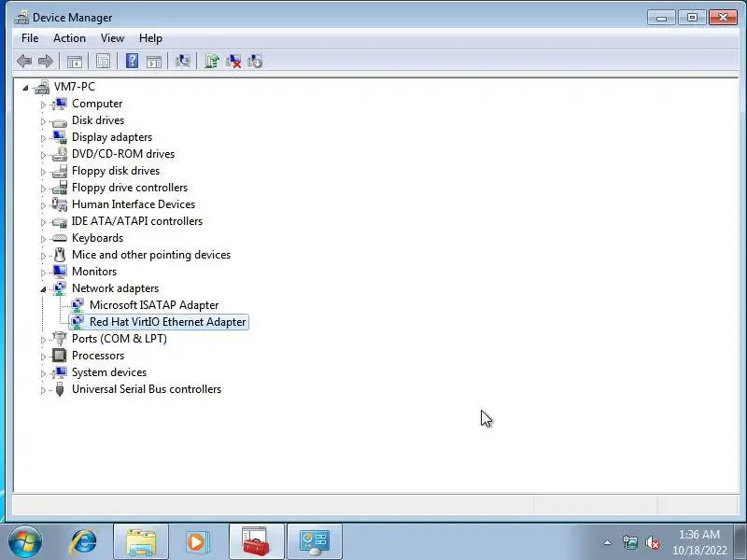Click the blue Help question mark icon
This screenshot has height=560, width=747.
pos(132,61)
